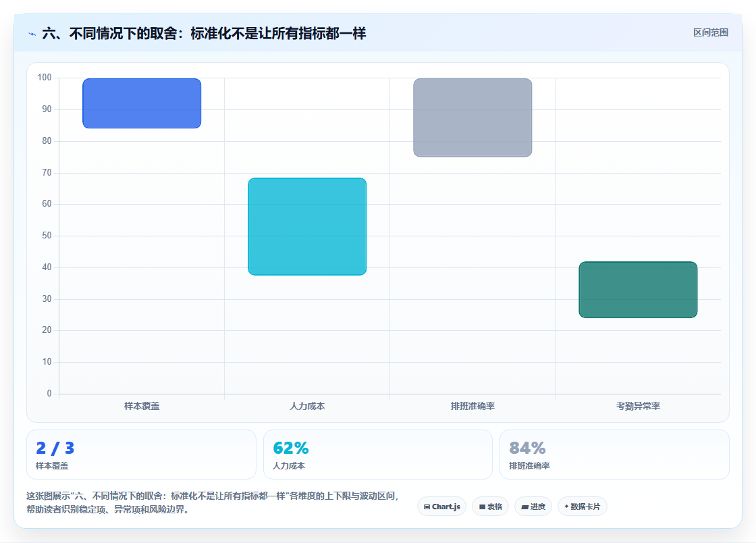Select the blue 样本覆盖 range bar
Viewport: 756px width, 543px height.
click(142, 103)
